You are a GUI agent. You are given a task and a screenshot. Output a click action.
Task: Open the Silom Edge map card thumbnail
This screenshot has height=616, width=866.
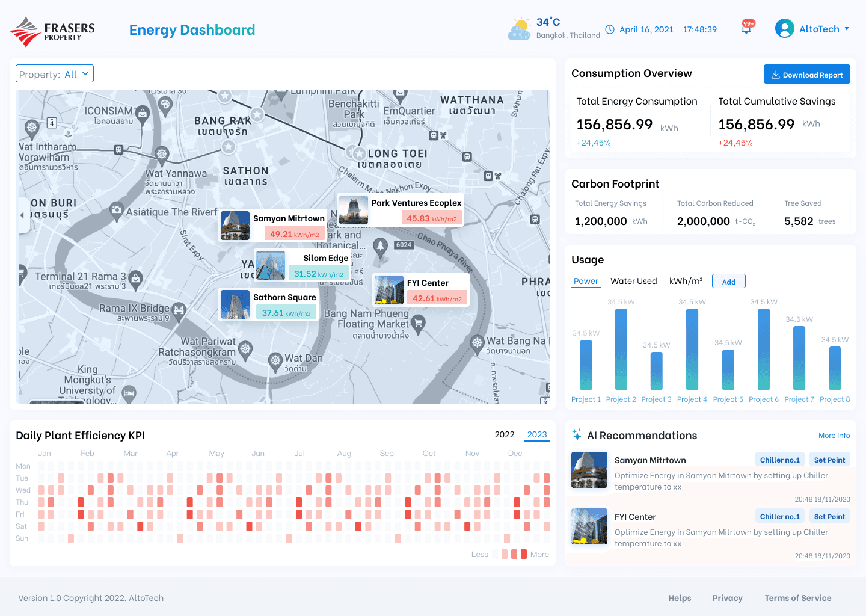coord(271,265)
